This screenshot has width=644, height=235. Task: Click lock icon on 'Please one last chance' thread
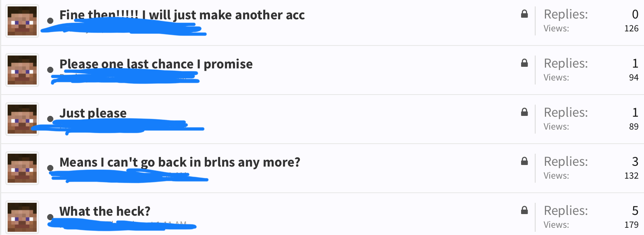524,63
